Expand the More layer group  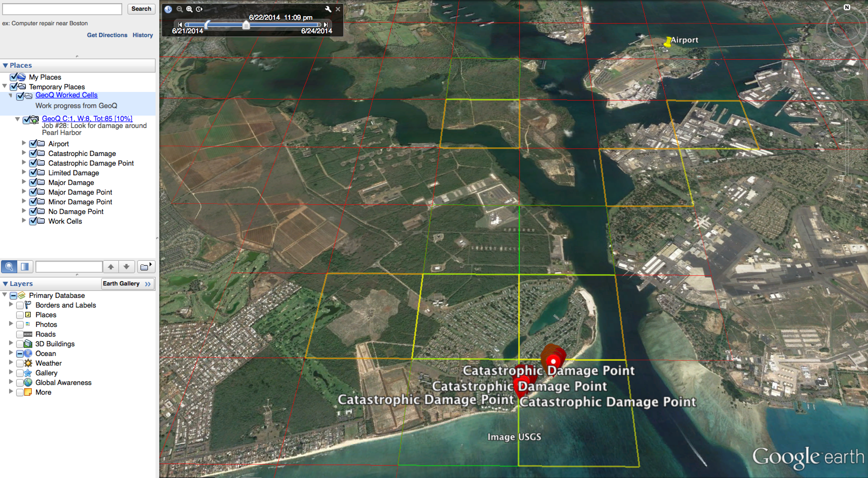(x=11, y=391)
